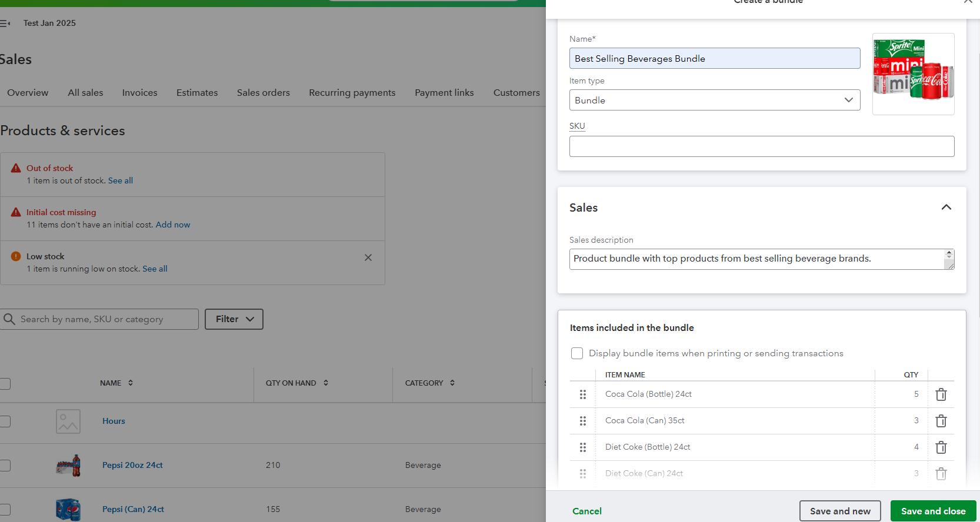The width and height of the screenshot is (980, 522).
Task: Open the Item type Bundle dropdown
Action: (x=715, y=100)
